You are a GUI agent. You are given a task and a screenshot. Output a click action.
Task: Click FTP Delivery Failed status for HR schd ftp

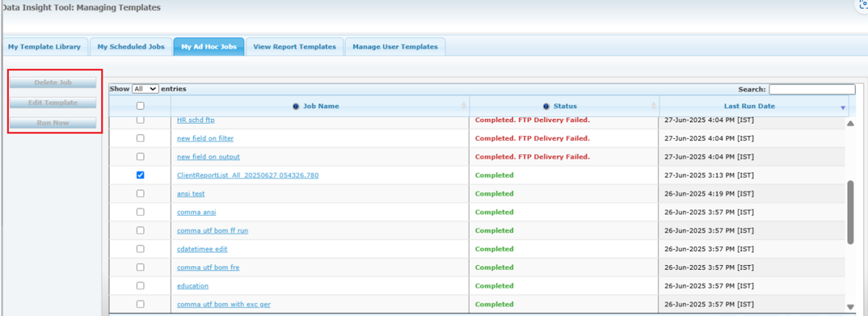point(533,120)
